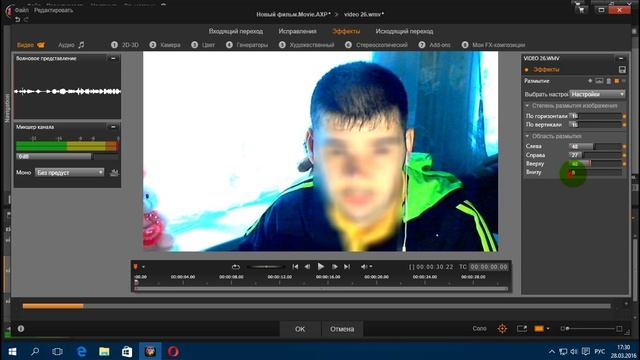Viewport: 640px width, 360px height.
Task: Play the video preview
Action: (321, 267)
